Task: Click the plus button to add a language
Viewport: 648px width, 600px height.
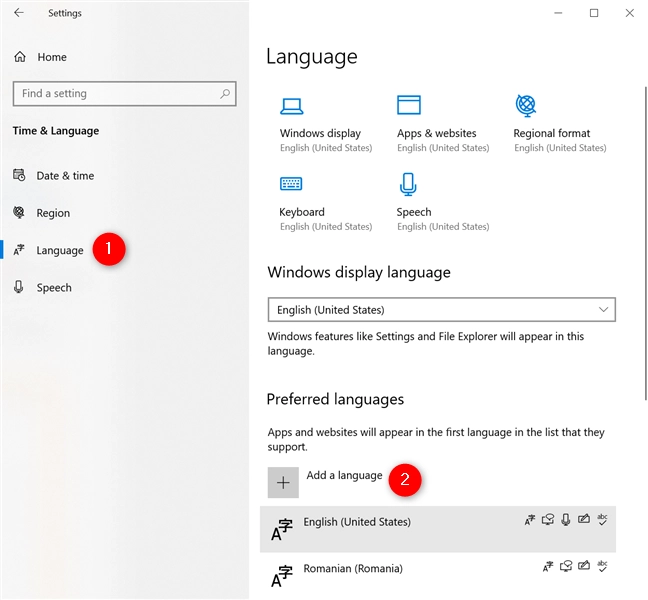Action: [x=283, y=482]
